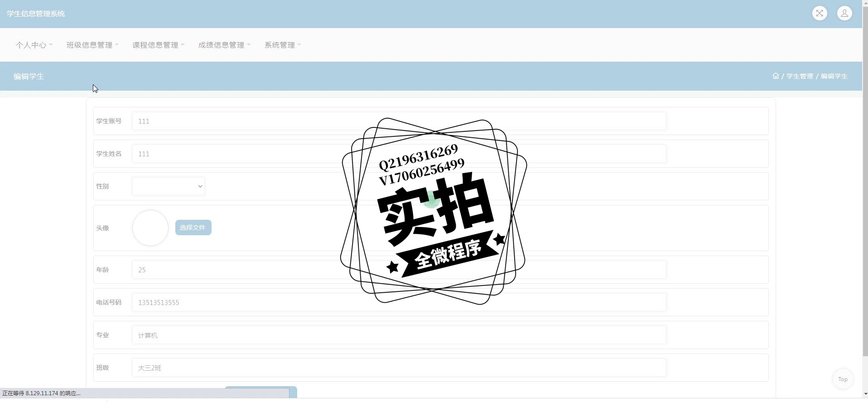Toggle fullscreen with the expand icon
The height and width of the screenshot is (402, 868).
pyautogui.click(x=820, y=13)
